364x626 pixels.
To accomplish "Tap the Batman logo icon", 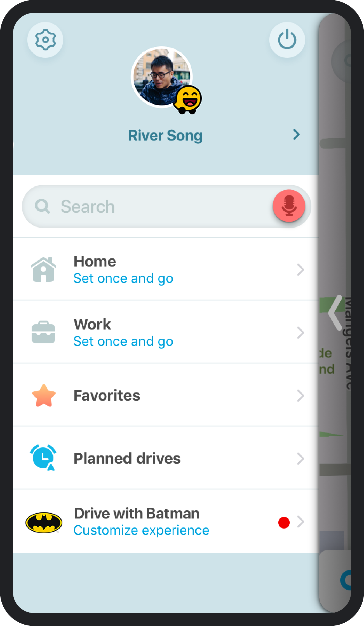I will coord(44,522).
